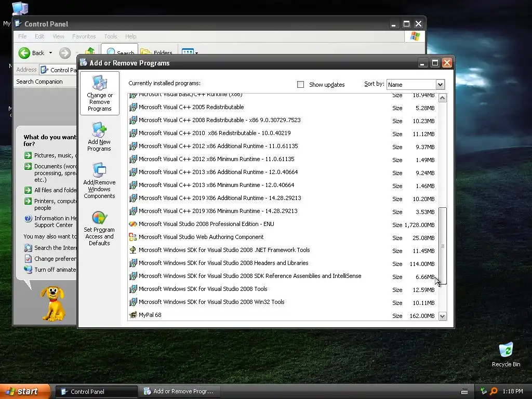Click the 114.00MB size value

click(422, 264)
